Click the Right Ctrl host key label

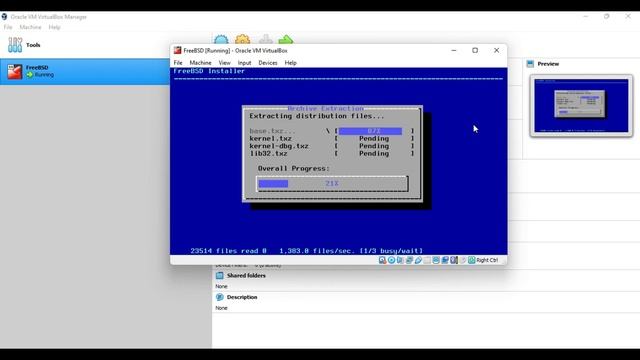pos(487,260)
